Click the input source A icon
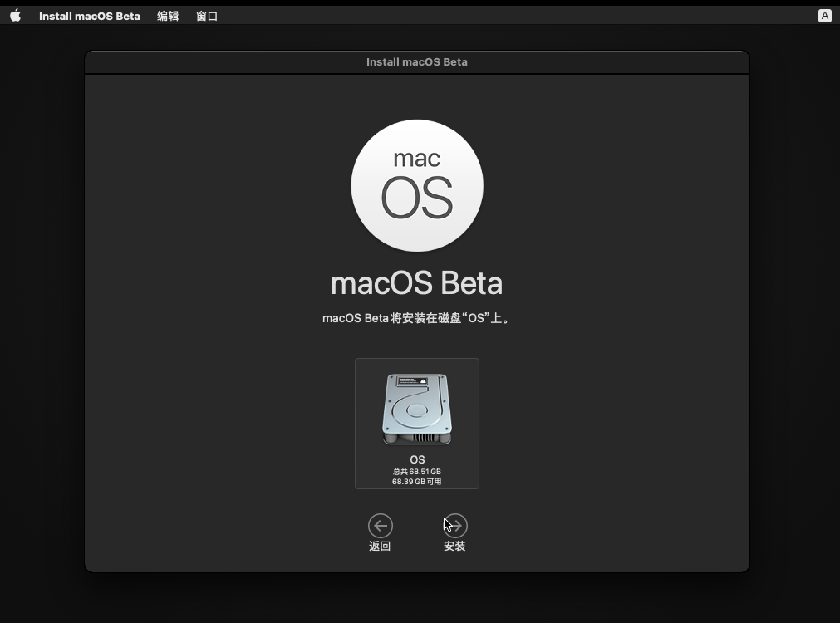Screen dimensions: 840x623 [x=824, y=16]
